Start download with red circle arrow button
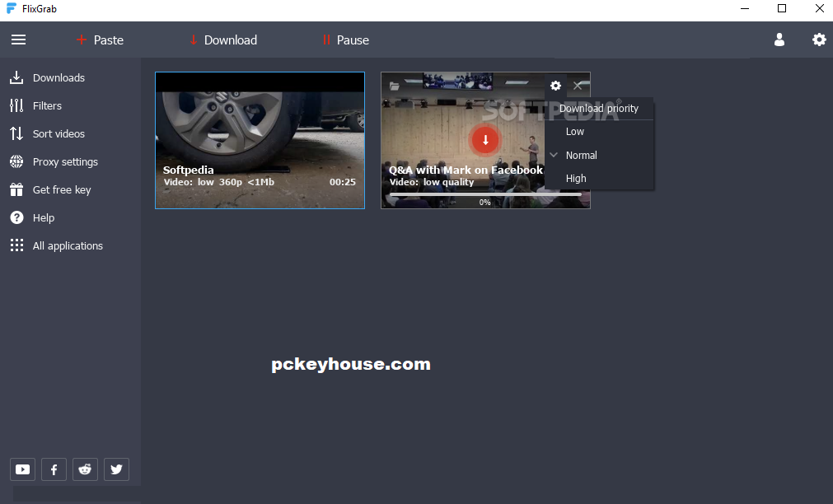This screenshot has width=833, height=504. (485, 140)
